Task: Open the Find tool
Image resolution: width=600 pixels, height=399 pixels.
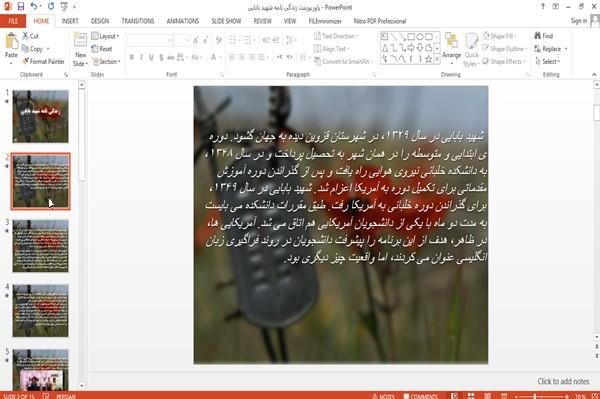Action: [544, 36]
